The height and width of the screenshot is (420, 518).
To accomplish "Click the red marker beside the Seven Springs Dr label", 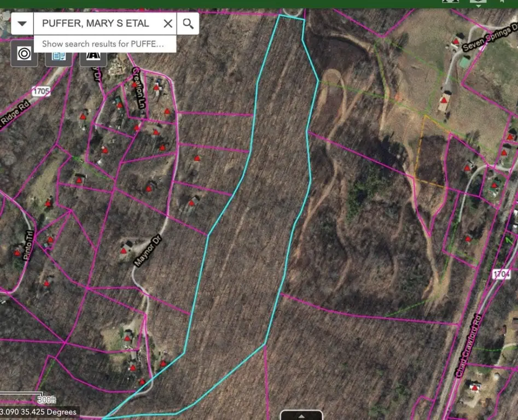I will click(455, 41).
